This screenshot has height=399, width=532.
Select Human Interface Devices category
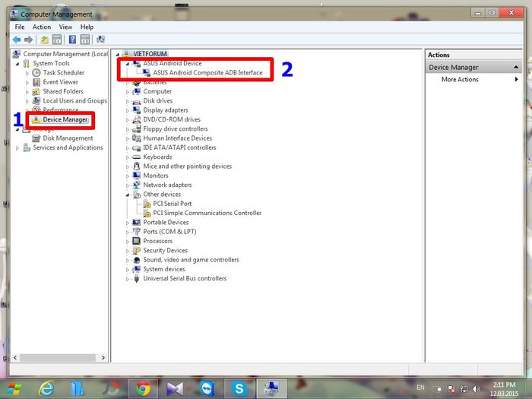[x=177, y=138]
